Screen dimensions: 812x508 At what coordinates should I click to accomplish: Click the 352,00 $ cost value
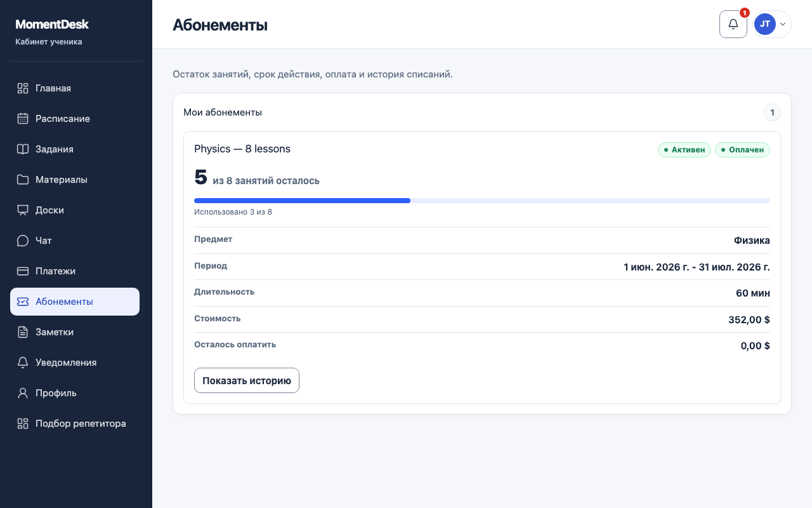point(749,319)
